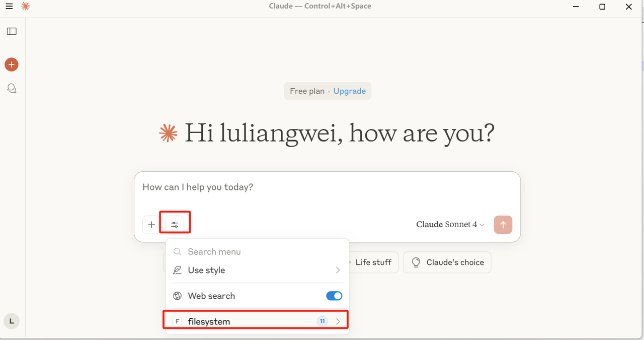Send message with the up arrow button
Image resolution: width=644 pixels, height=340 pixels.
tap(503, 225)
